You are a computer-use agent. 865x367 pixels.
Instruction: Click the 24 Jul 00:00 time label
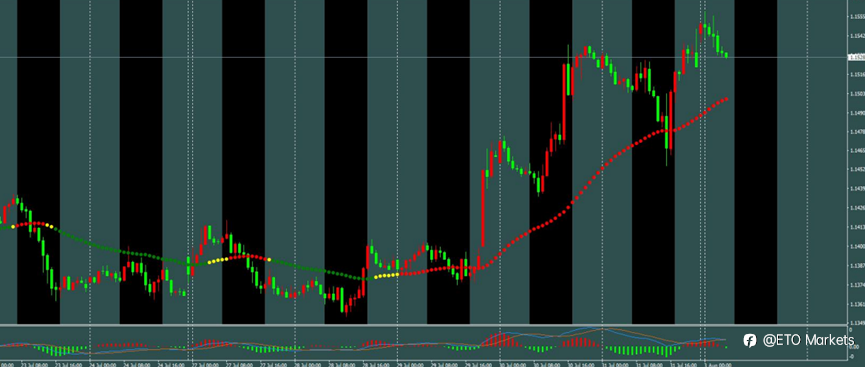(103, 364)
